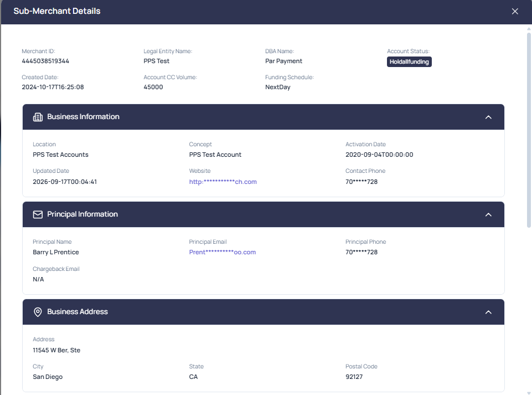Click the Holdallfunding status badge
The width and height of the screenshot is (532, 395).
[409, 62]
